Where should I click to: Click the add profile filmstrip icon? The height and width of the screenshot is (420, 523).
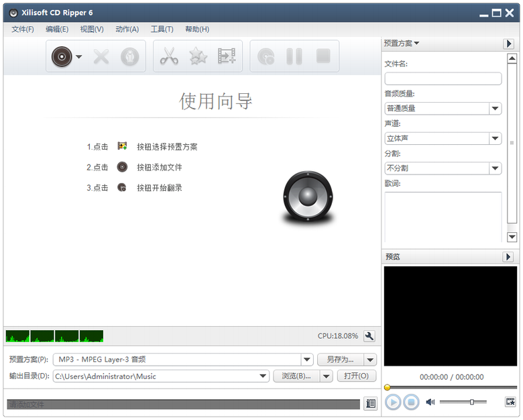pyautogui.click(x=227, y=56)
